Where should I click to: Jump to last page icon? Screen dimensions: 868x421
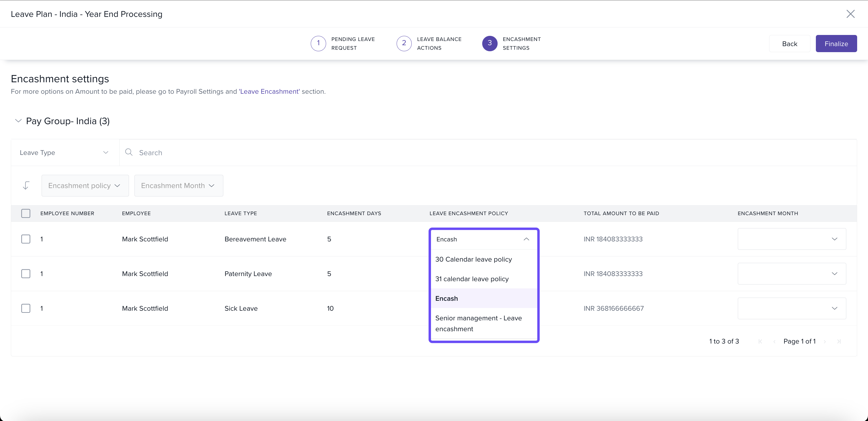click(839, 341)
